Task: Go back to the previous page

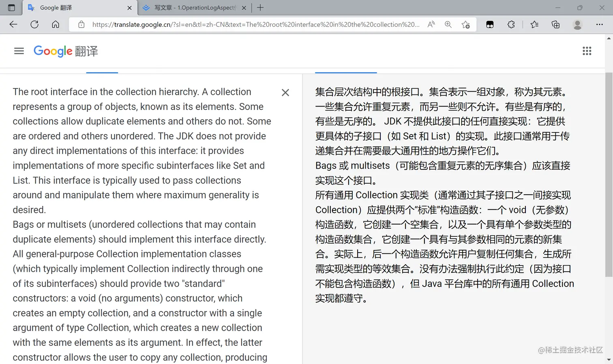Action: coord(13,24)
